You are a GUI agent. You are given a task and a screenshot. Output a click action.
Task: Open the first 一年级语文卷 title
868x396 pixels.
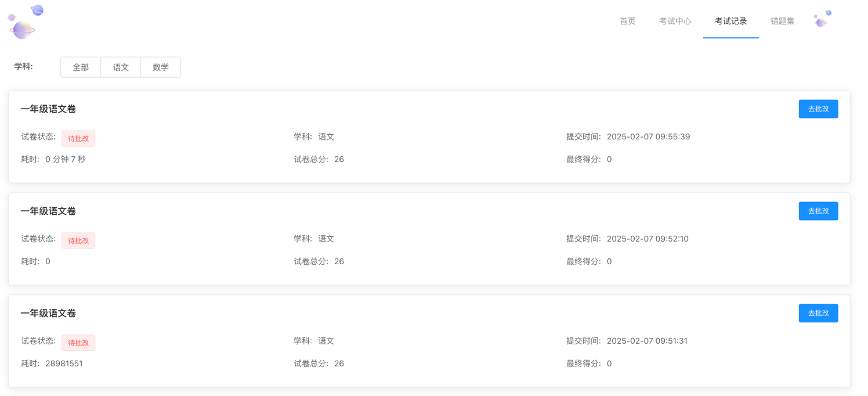pyautogui.click(x=48, y=109)
